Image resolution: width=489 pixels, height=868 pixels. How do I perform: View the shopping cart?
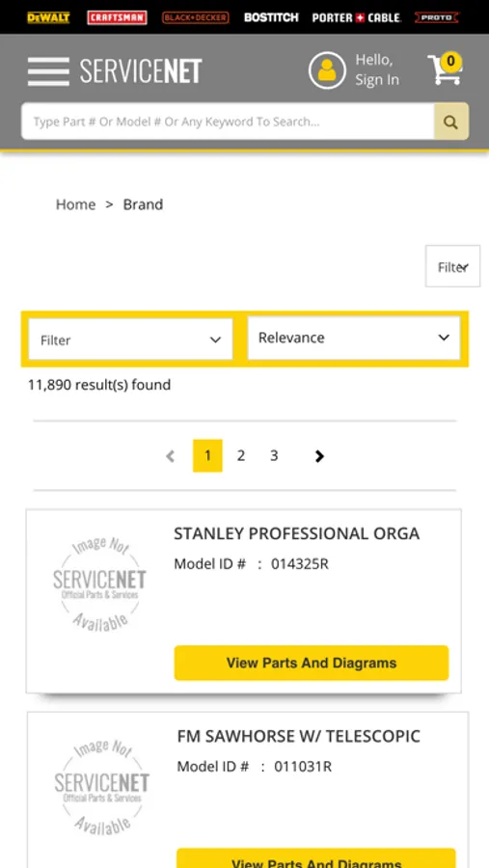tap(446, 69)
